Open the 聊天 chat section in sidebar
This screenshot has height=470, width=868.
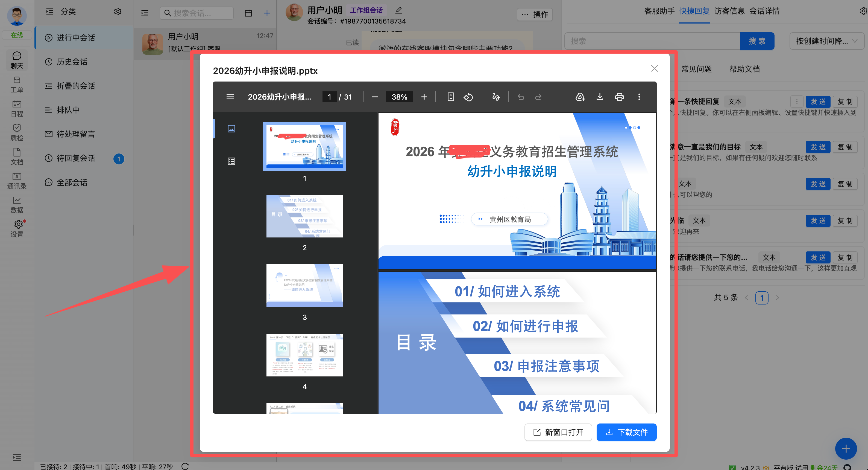(x=17, y=60)
